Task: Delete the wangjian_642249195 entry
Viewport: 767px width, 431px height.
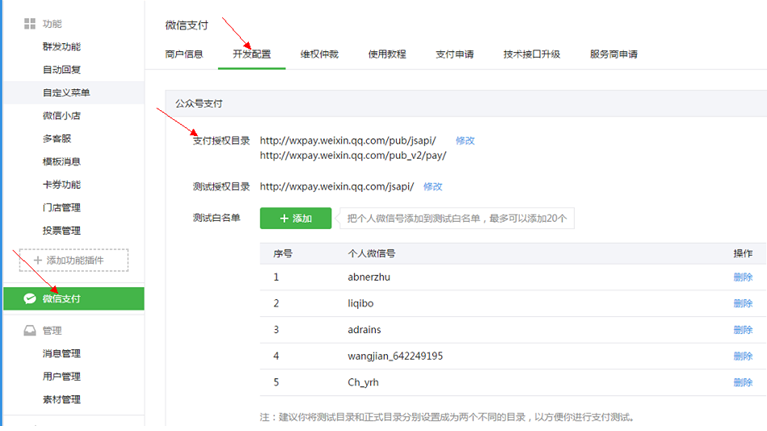Action: (743, 356)
